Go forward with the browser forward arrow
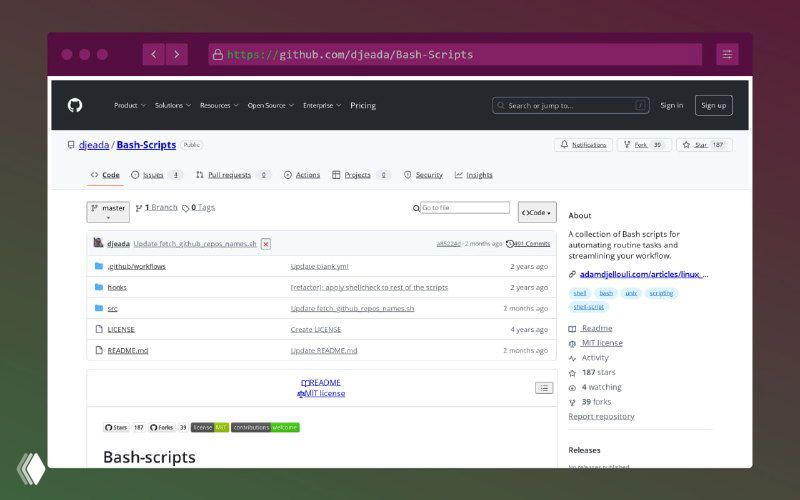The height and width of the screenshot is (500, 800). [x=177, y=54]
